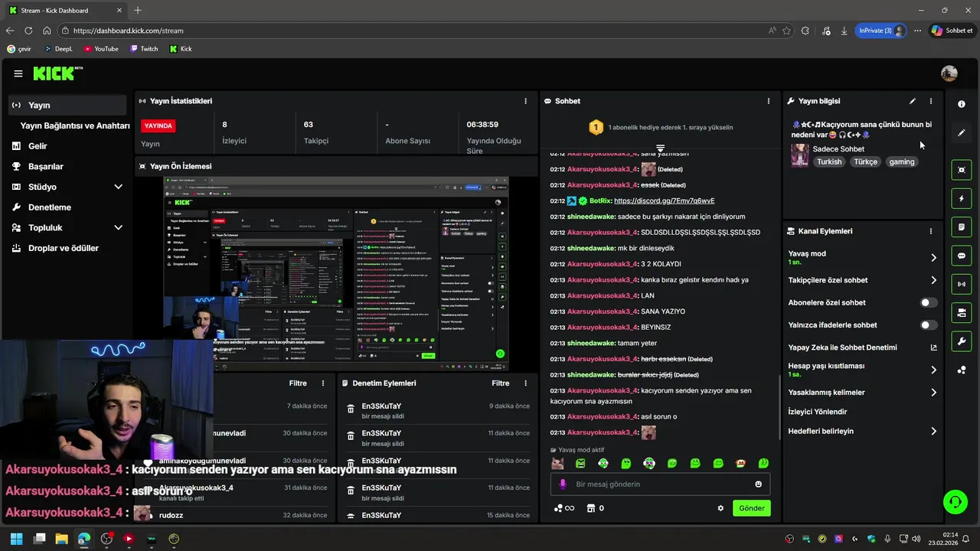This screenshot has width=980, height=551.
Task: Open File Explorer from taskbar
Action: (61, 539)
